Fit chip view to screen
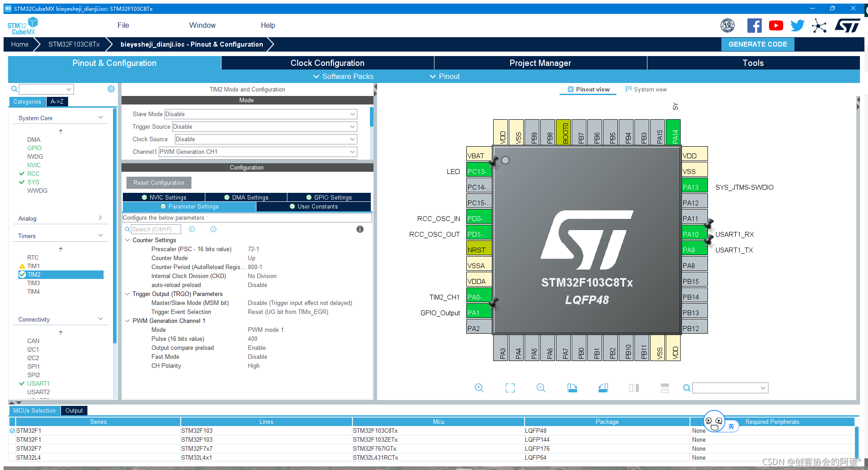Image resolution: width=868 pixels, height=470 pixels. (x=510, y=388)
